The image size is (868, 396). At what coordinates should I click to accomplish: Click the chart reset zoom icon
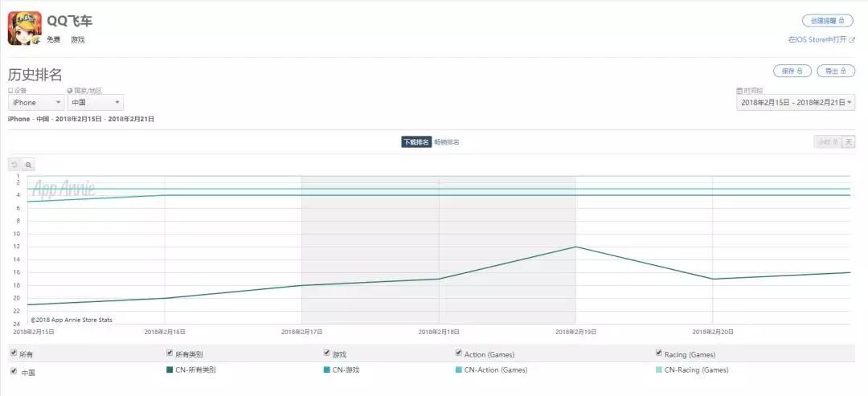[x=14, y=165]
